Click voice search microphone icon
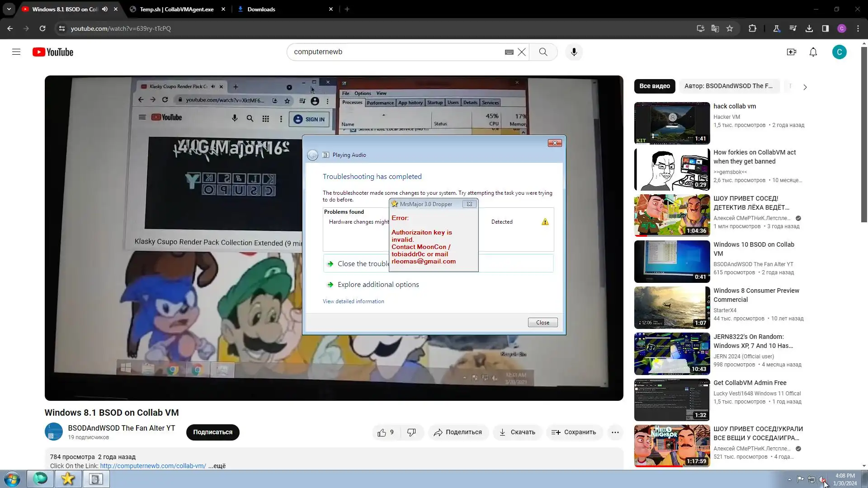 pos(574,52)
